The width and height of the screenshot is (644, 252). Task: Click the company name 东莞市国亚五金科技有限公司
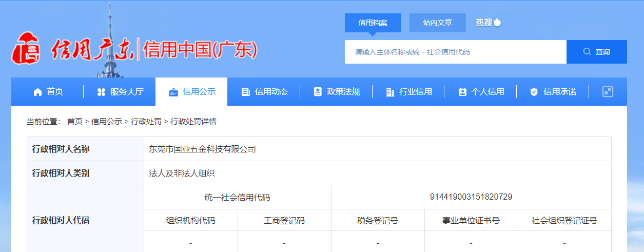coord(202,149)
